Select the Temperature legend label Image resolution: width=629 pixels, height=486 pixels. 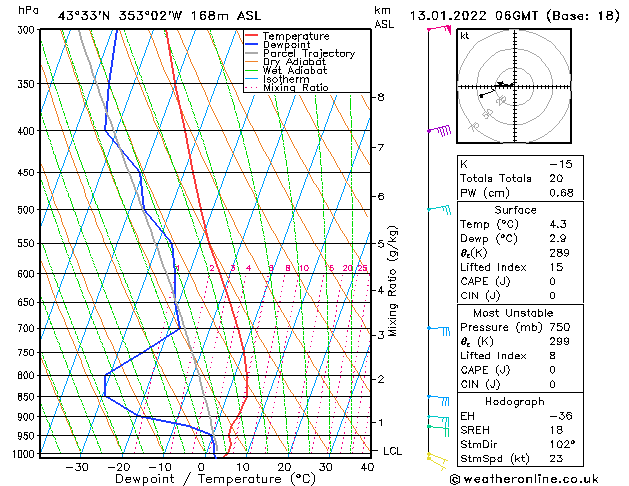pyautogui.click(x=296, y=36)
